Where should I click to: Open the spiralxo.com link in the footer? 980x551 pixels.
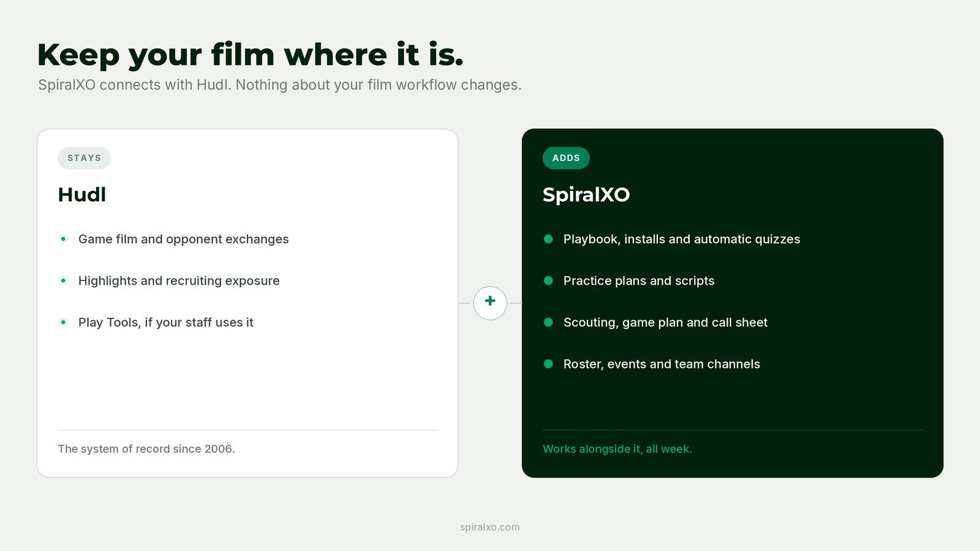click(490, 527)
